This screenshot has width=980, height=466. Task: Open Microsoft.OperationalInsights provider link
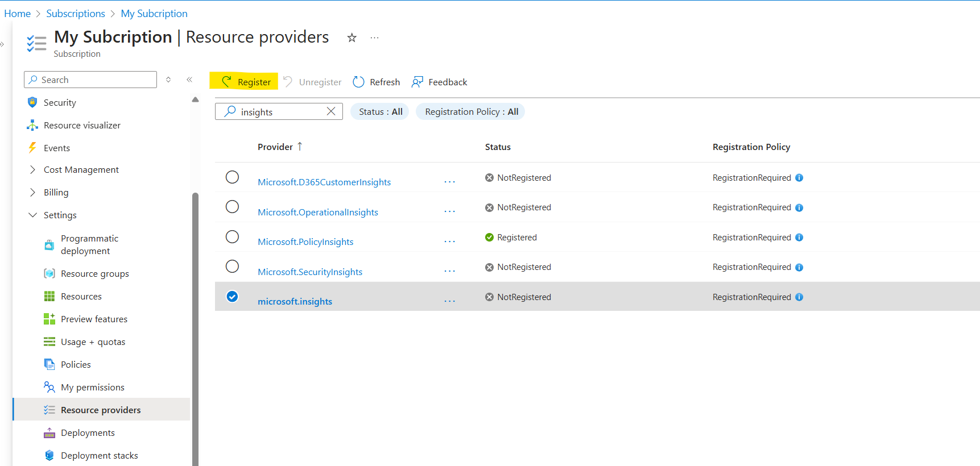(x=318, y=212)
